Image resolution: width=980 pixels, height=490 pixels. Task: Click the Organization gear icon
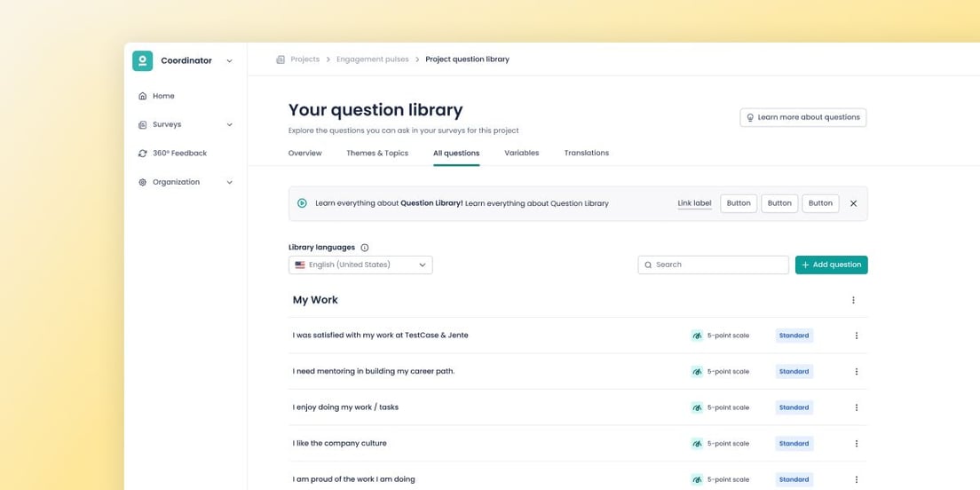(x=143, y=182)
